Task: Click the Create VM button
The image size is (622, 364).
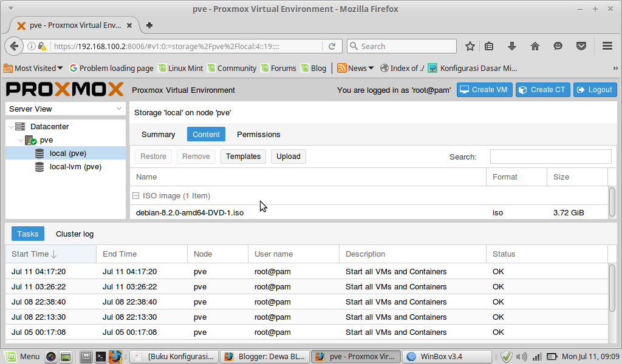Action: (x=484, y=90)
